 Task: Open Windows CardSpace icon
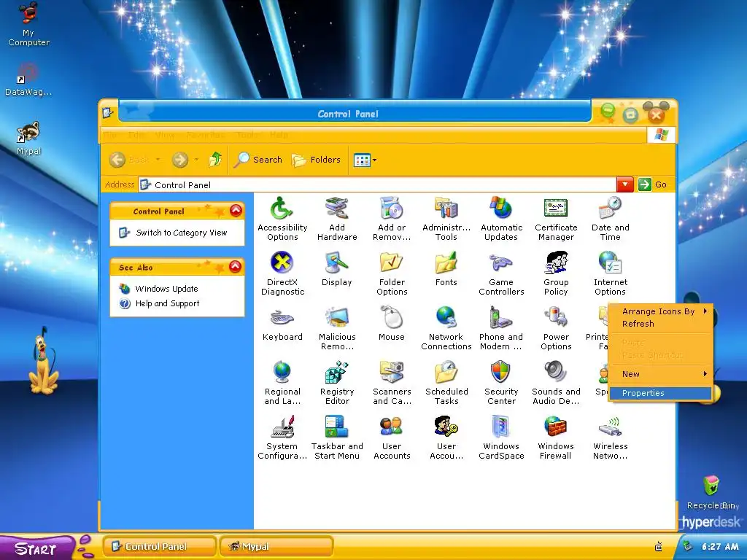point(501,427)
